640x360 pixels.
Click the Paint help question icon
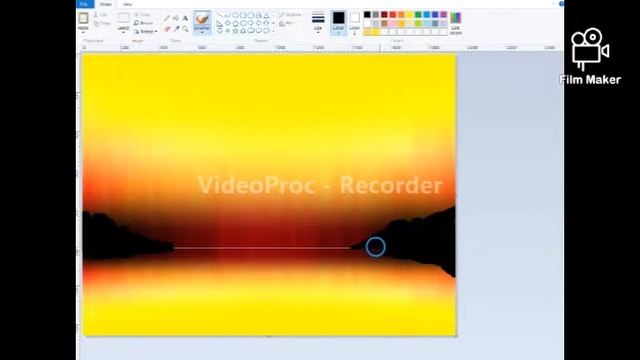pos(561,4)
